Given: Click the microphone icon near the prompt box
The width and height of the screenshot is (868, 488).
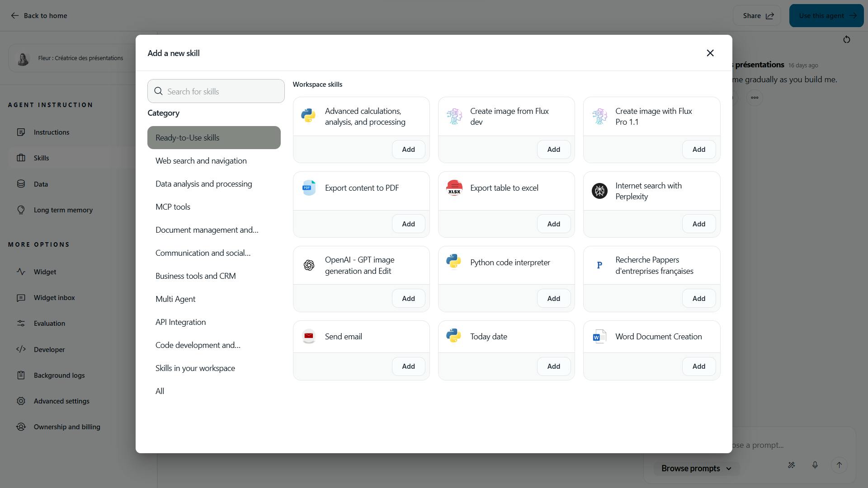Looking at the screenshot, I should (815, 465).
